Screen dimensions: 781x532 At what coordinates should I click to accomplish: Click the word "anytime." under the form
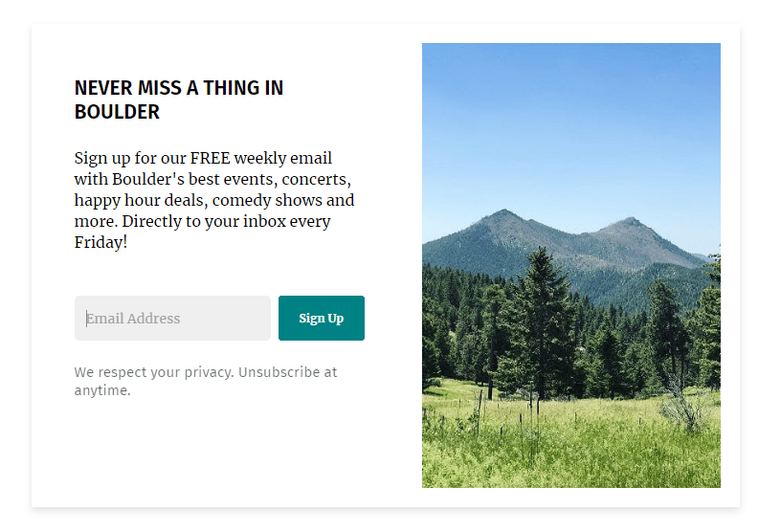[102, 390]
